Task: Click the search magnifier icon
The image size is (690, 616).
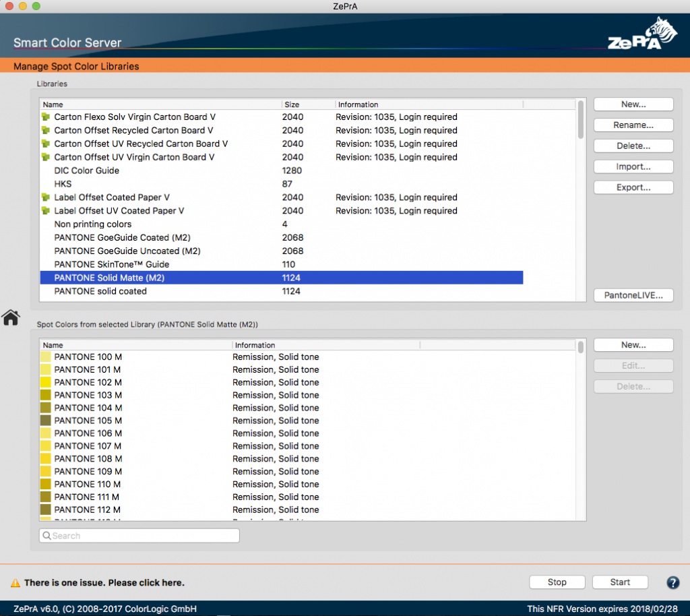Action: click(x=46, y=536)
